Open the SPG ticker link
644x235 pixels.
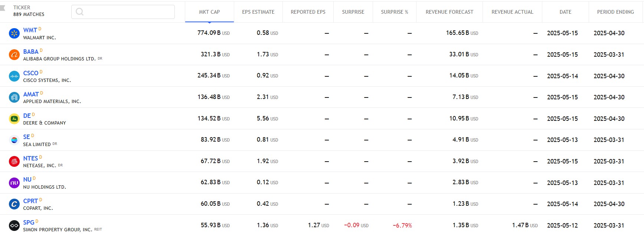[29, 223]
